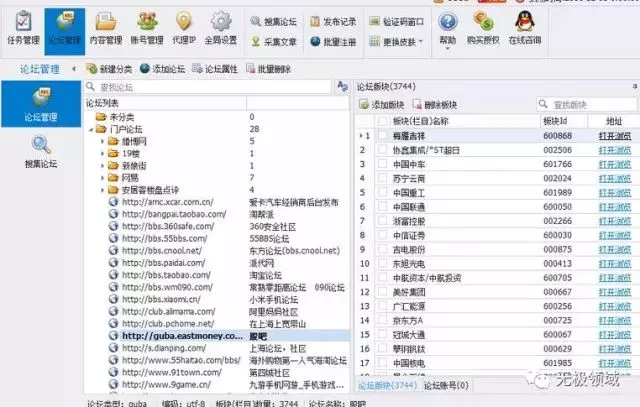
Task: Check the 协鑫集成/*ST超日 row checkbox
Action: point(382,150)
